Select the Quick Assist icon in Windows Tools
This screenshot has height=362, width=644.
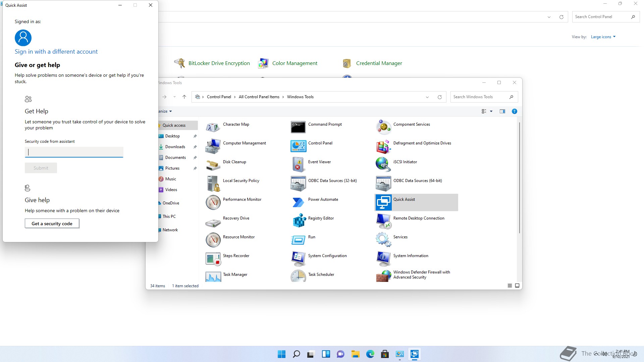383,202
